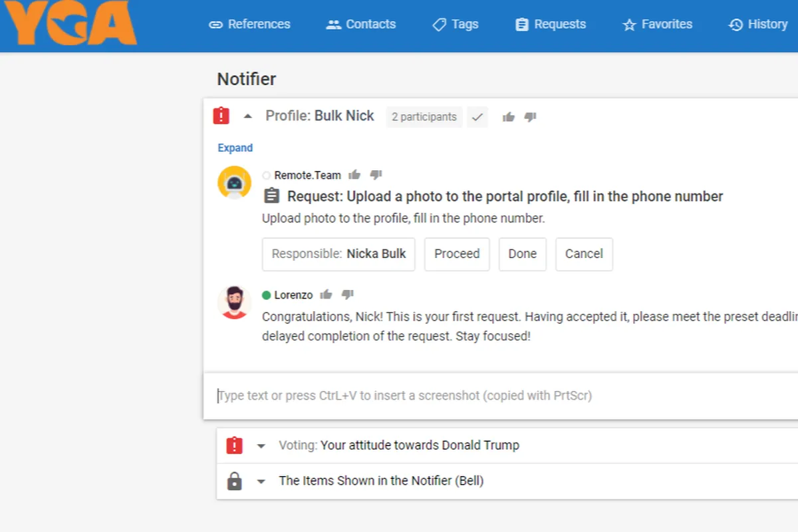Click the Expand link under the profile header
The width and height of the screenshot is (798, 532).
click(x=234, y=147)
